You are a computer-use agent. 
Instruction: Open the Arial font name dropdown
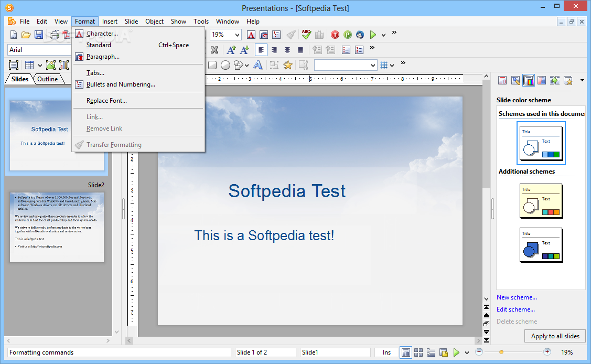(39, 50)
